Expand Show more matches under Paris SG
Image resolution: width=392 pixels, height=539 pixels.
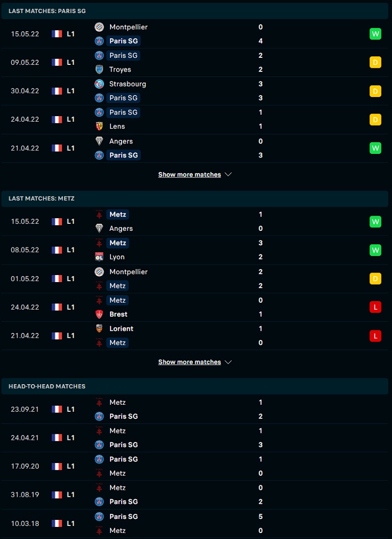[x=195, y=174]
